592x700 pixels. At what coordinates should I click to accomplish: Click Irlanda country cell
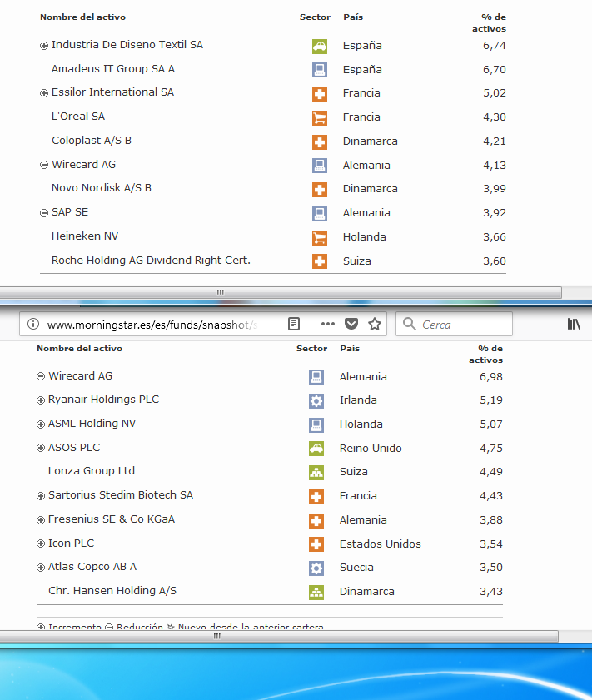(x=358, y=400)
